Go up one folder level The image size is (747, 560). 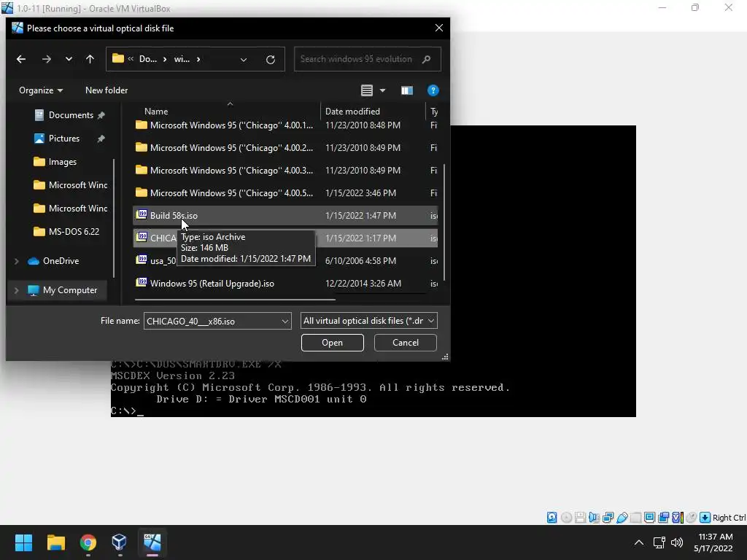[x=90, y=59]
